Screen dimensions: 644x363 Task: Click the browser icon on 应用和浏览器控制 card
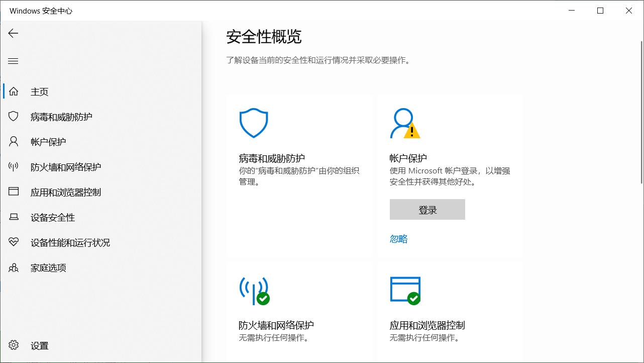pyautogui.click(x=406, y=290)
